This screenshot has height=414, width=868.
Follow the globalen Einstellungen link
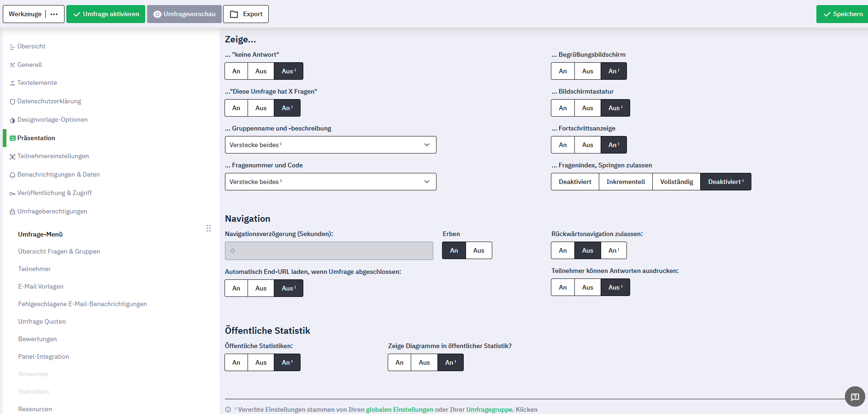(399, 409)
